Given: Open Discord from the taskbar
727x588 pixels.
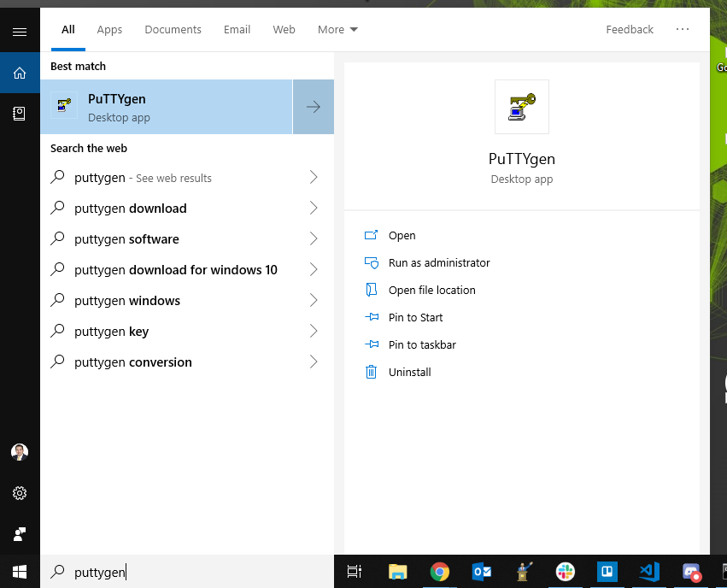Looking at the screenshot, I should pos(691,573).
